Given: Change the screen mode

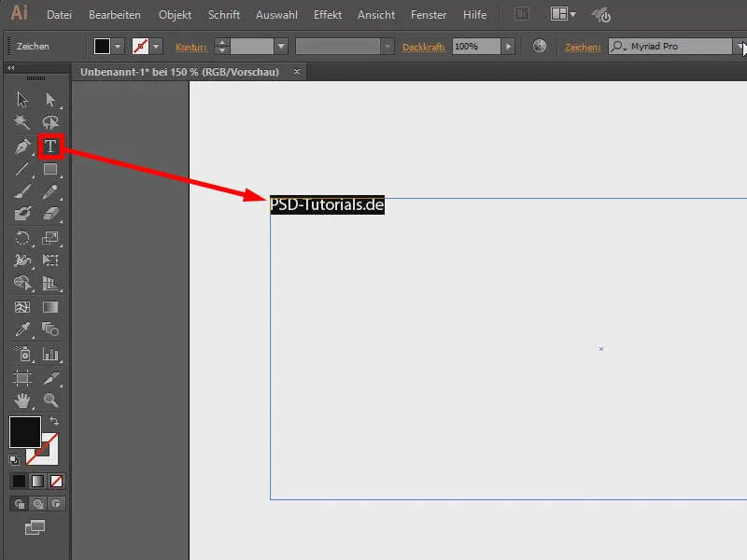Looking at the screenshot, I should 35,527.
